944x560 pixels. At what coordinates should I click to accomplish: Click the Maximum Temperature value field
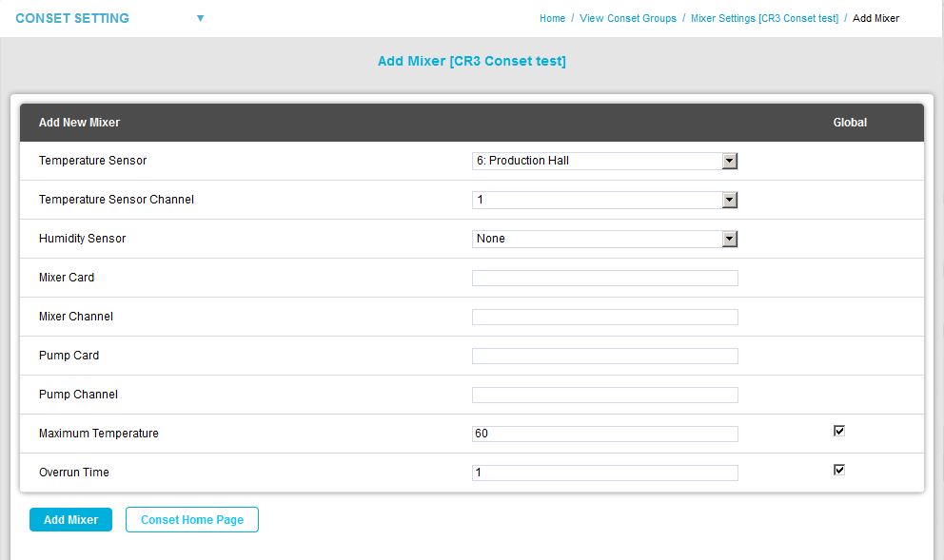point(604,434)
